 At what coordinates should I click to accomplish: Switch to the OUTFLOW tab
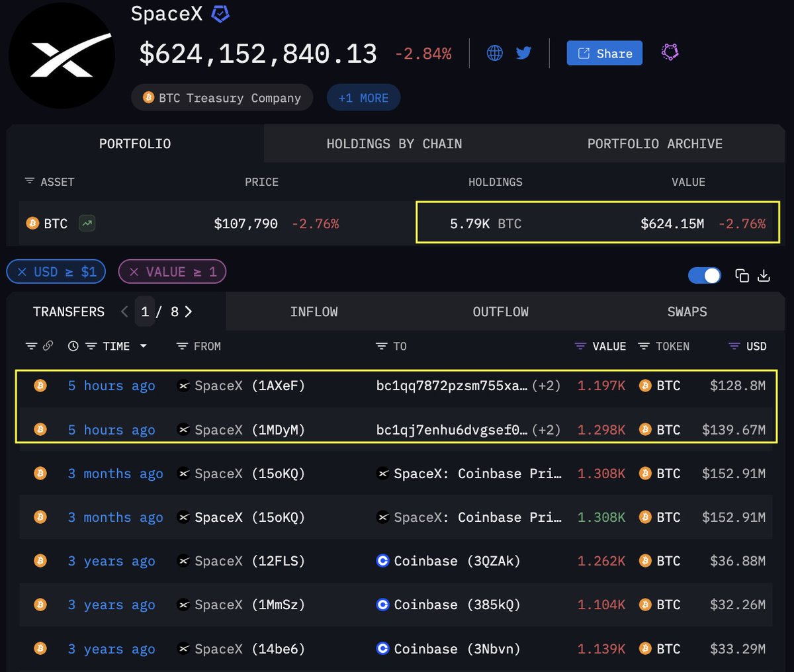pos(501,312)
